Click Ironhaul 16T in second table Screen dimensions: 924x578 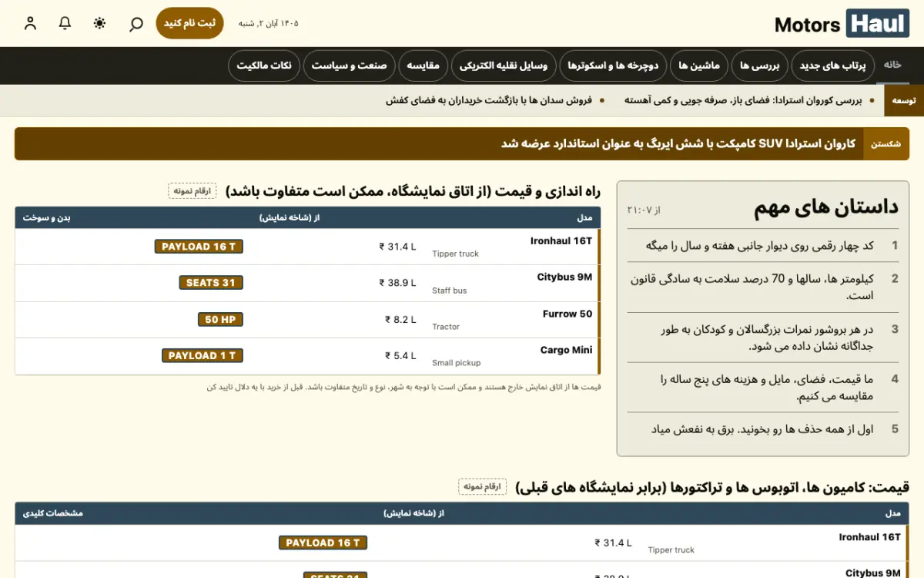(869, 536)
